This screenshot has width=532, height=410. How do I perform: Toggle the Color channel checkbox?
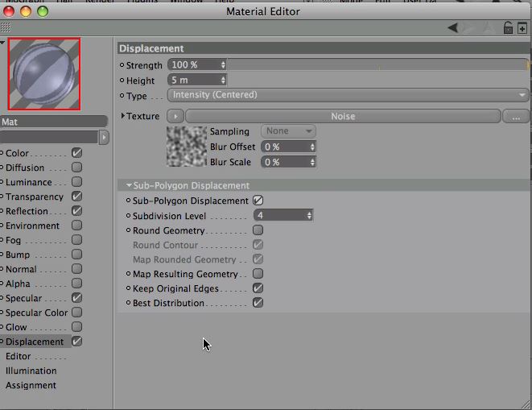(77, 153)
